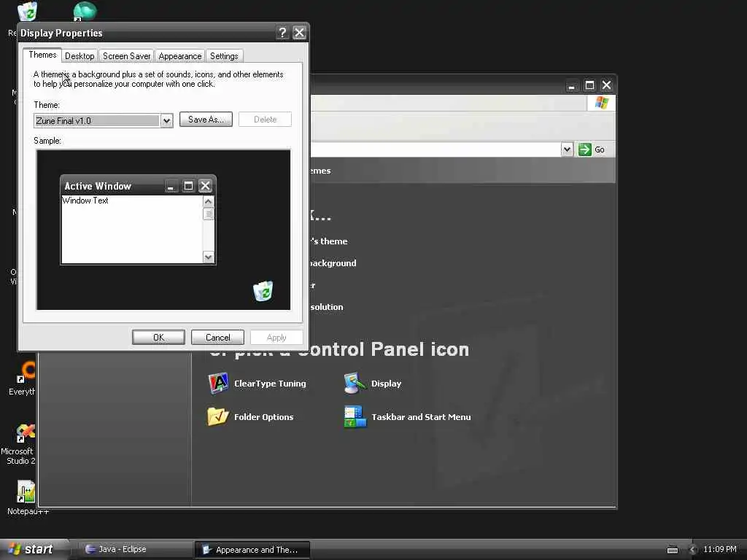The width and height of the screenshot is (747, 560).
Task: Expand the address bar dropdown arrow
Action: pos(566,149)
